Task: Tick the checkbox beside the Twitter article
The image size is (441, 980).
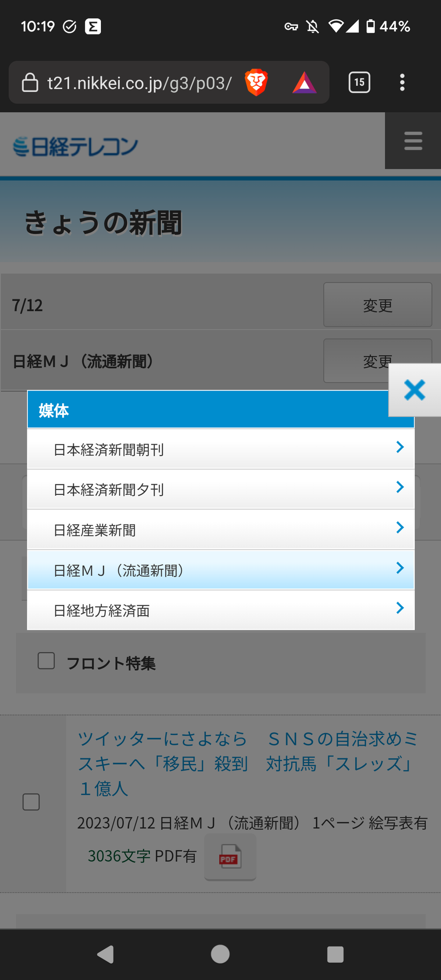Action: coord(32,802)
